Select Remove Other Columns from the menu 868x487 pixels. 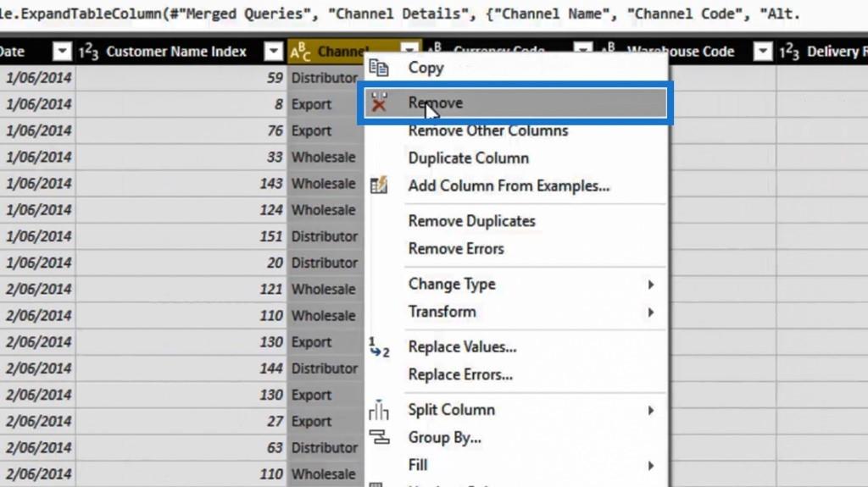point(487,130)
